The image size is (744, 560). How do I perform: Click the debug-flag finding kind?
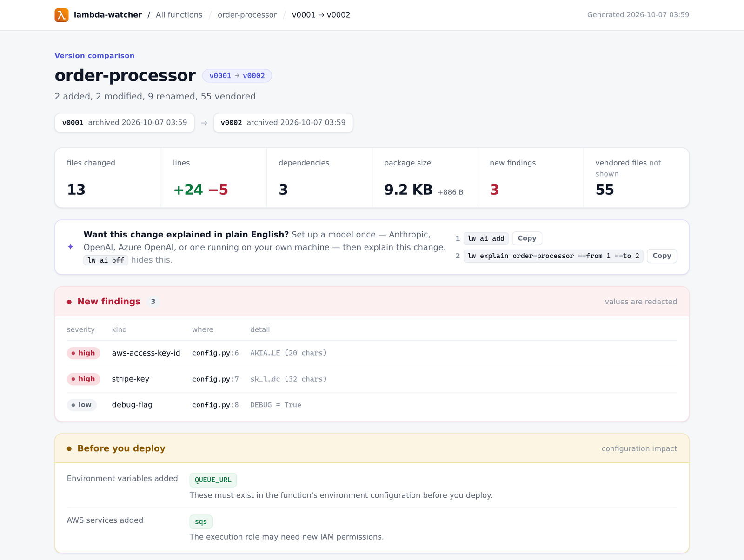point(132,405)
